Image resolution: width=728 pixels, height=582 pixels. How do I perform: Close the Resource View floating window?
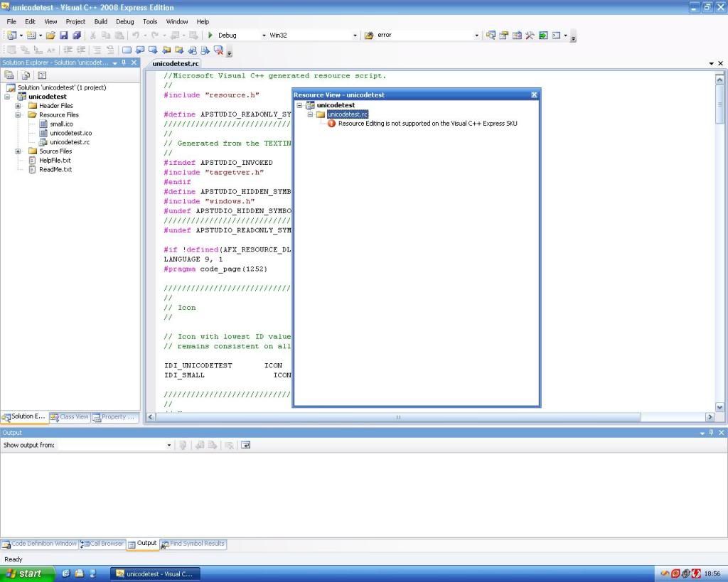point(534,95)
